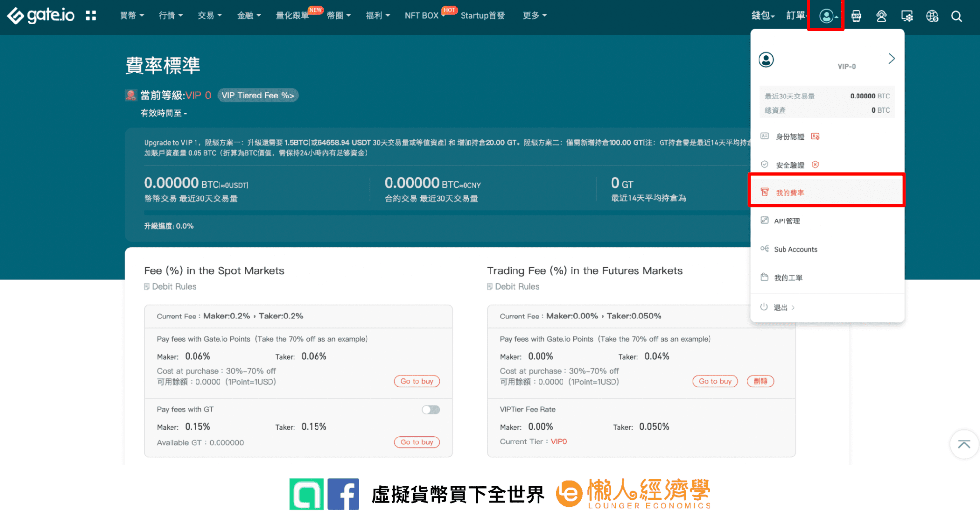Expand the 訂單 orders dropdown
This screenshot has height=514, width=980.
point(797,16)
